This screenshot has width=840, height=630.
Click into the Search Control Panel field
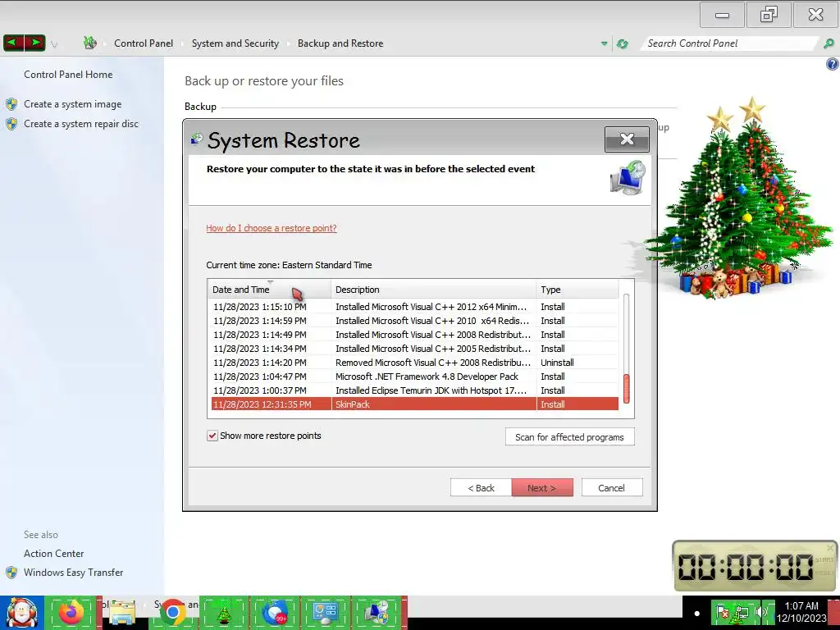[x=728, y=43]
